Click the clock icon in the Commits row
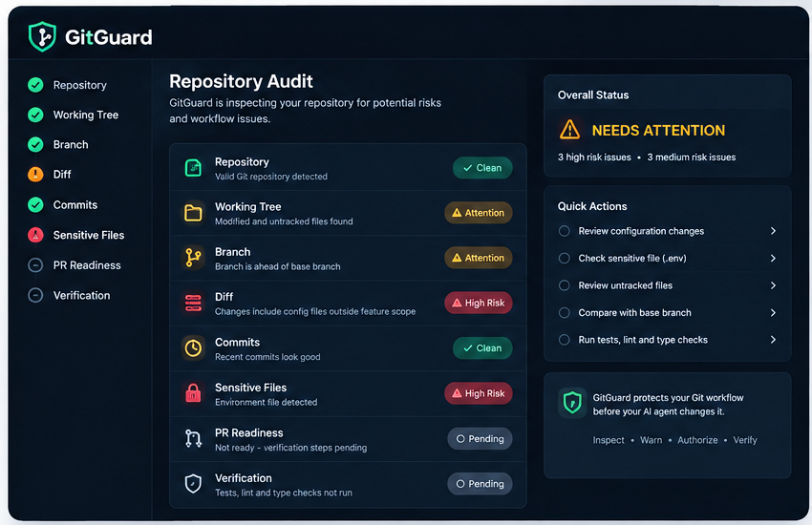 (193, 348)
